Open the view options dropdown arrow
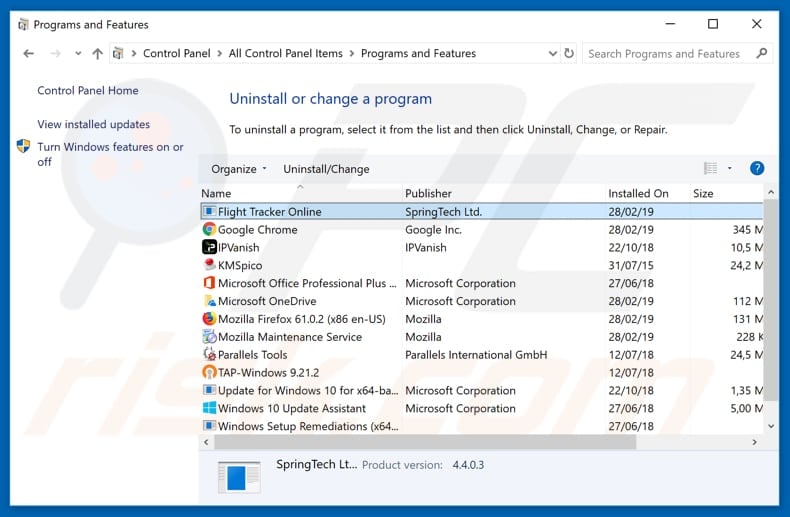790x517 pixels. [x=730, y=168]
